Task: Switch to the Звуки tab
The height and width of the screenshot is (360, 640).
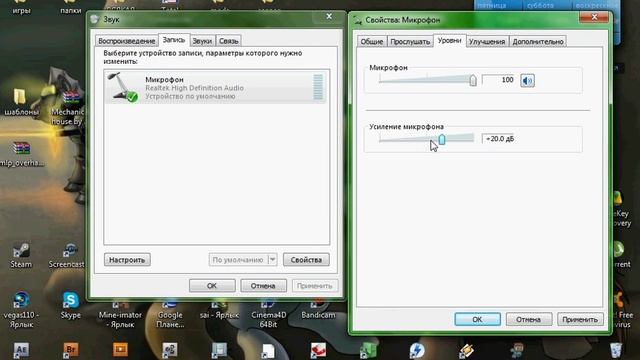Action: pyautogui.click(x=202, y=41)
